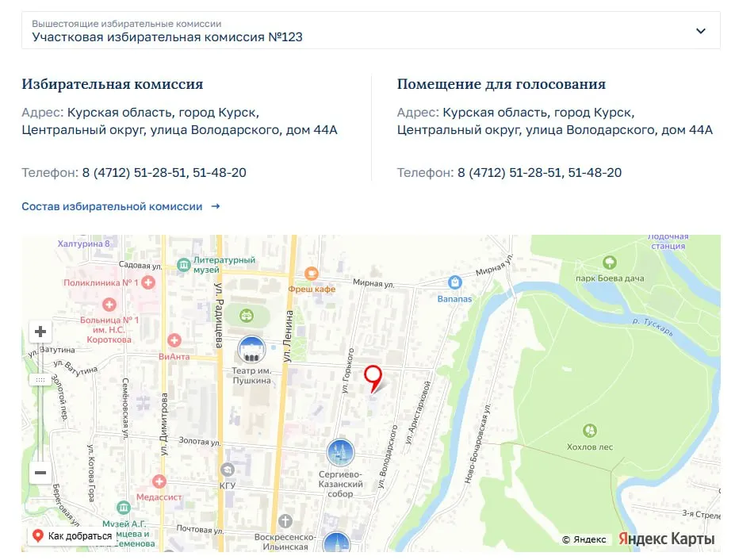Zoom out the map with minus button

coord(40,472)
